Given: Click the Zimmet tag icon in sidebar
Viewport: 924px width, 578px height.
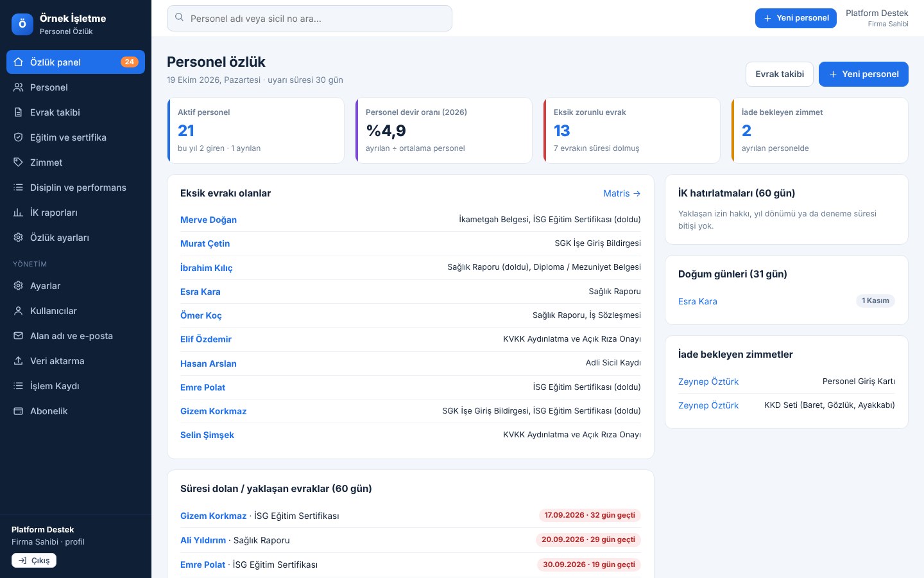Looking at the screenshot, I should coord(18,162).
